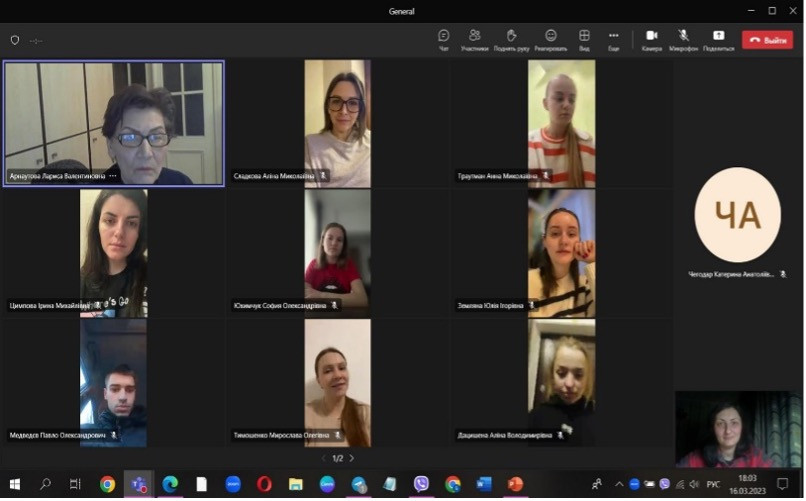This screenshot has width=806, height=501.
Task: Click name label Траутман Анна Миколаївна
Action: [x=498, y=176]
